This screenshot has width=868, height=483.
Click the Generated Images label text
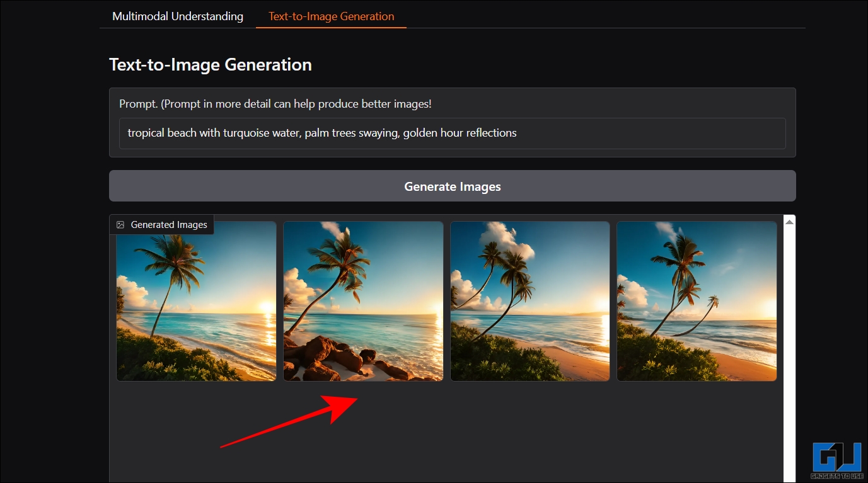tap(169, 224)
